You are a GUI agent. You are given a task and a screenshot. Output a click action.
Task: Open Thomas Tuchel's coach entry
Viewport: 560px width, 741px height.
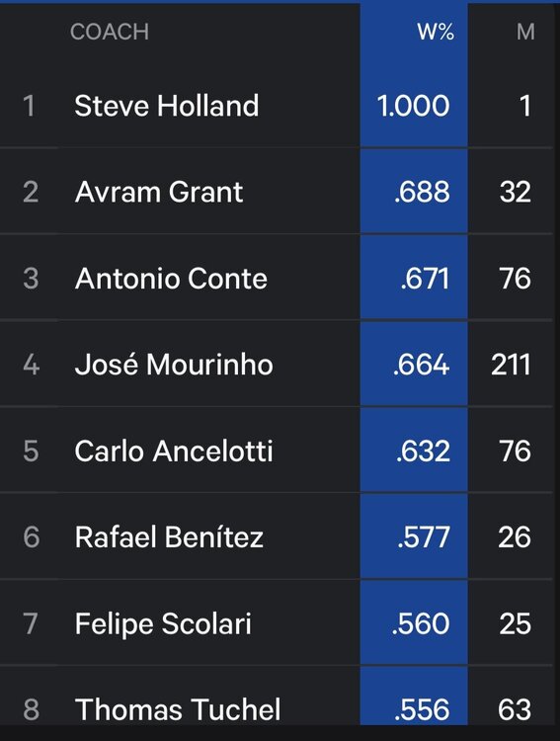(x=178, y=709)
